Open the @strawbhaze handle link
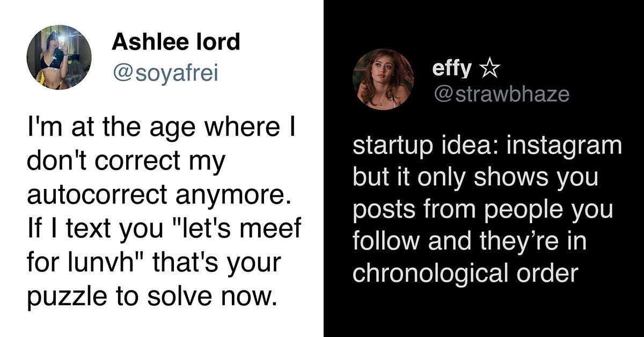Viewport: 644px width, 337px height. pyautogui.click(x=501, y=94)
